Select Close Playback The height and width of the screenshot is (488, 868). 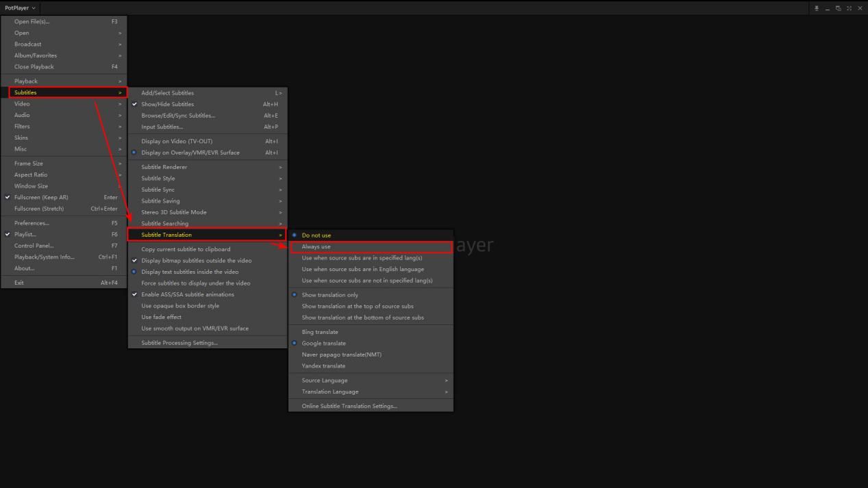click(x=64, y=66)
